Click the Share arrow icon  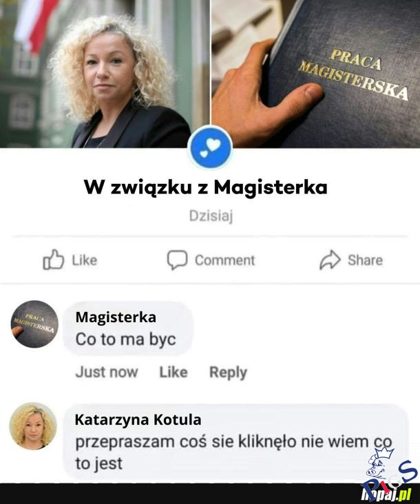click(x=330, y=260)
